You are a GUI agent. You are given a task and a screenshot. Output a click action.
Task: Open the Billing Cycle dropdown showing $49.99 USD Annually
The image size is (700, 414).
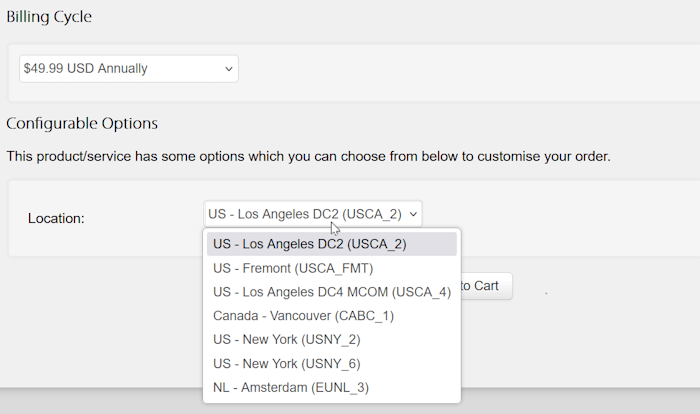[128, 69]
